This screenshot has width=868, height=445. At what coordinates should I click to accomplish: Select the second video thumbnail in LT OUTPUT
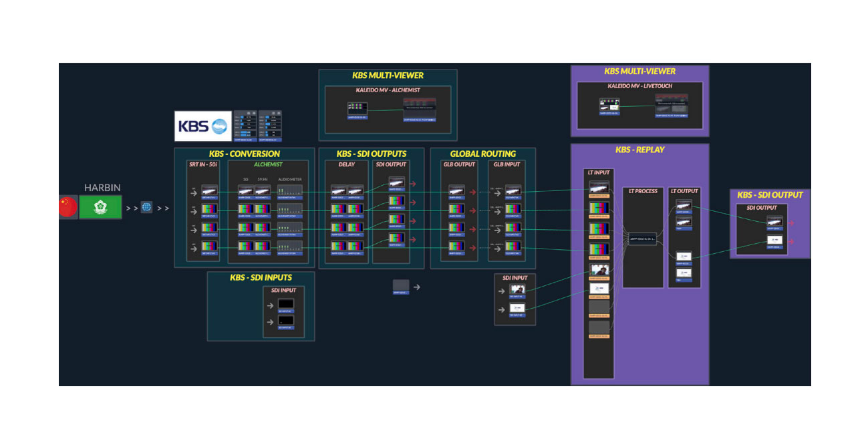(684, 220)
